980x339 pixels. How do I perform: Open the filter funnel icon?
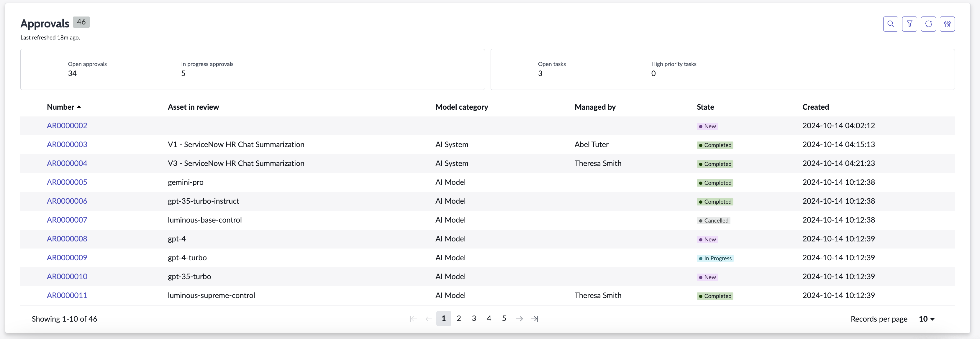coord(909,24)
